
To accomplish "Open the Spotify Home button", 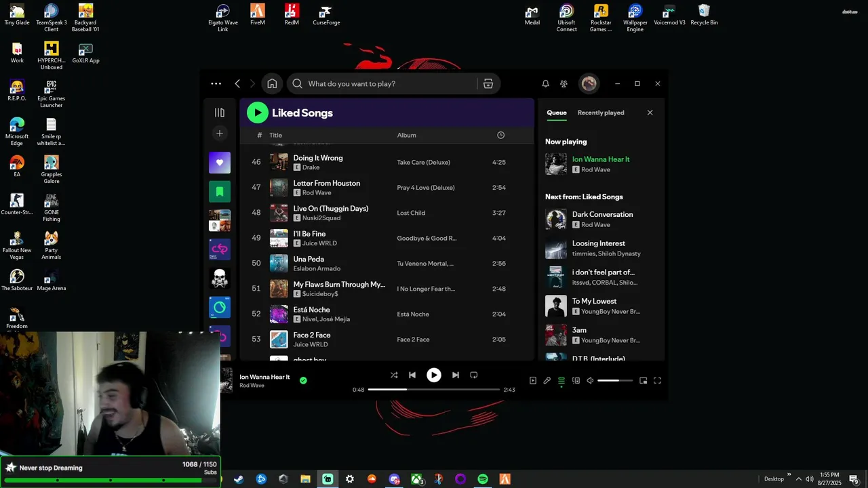I will coord(272,83).
